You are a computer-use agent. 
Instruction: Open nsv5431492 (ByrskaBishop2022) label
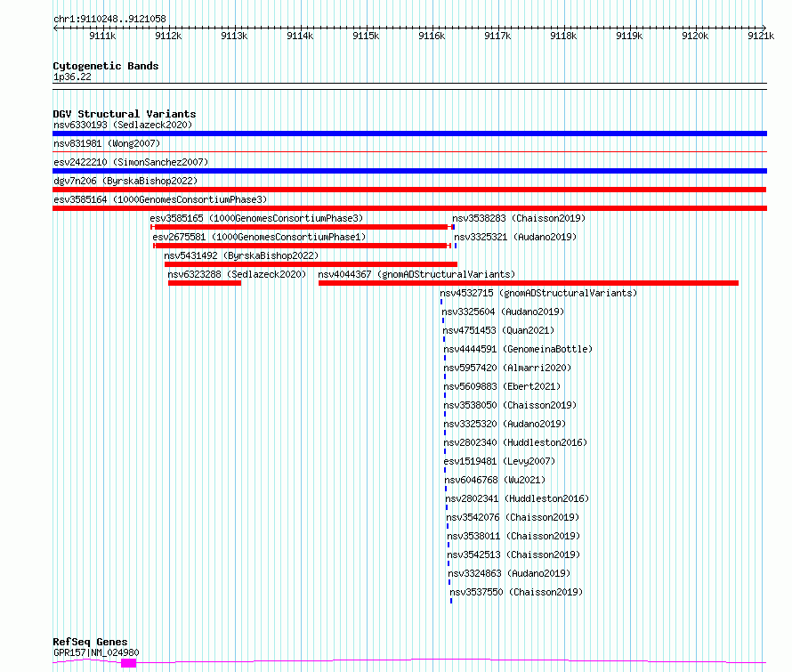tap(241, 255)
